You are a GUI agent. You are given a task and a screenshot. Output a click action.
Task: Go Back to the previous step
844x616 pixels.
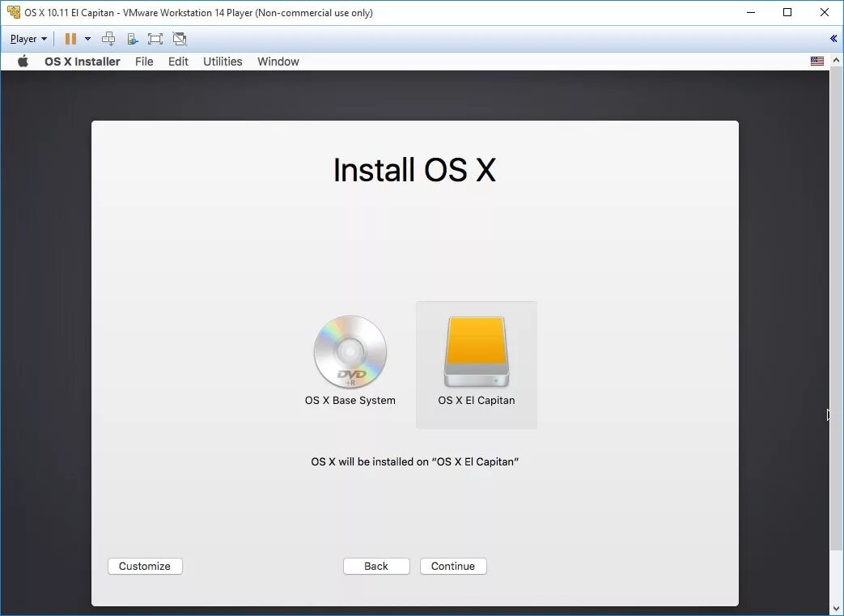pos(376,566)
